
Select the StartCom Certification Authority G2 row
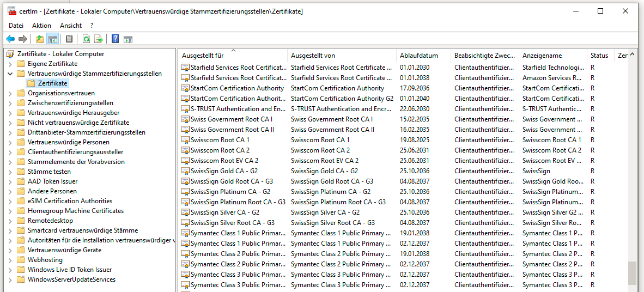click(238, 99)
